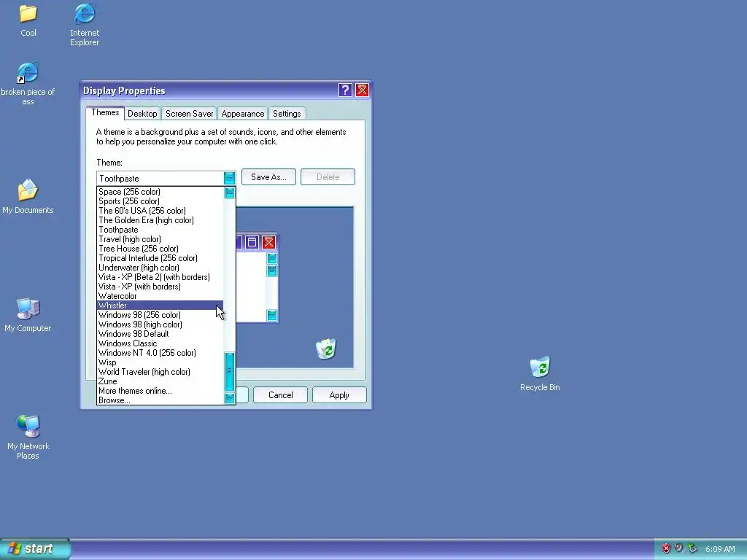Close the Display Properties dialog
This screenshot has width=747, height=560.
tap(362, 90)
